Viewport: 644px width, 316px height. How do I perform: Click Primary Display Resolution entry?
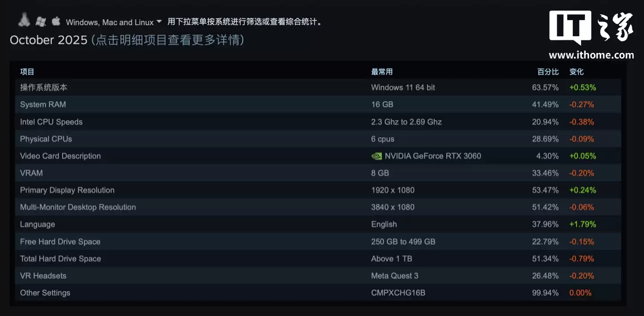click(67, 190)
